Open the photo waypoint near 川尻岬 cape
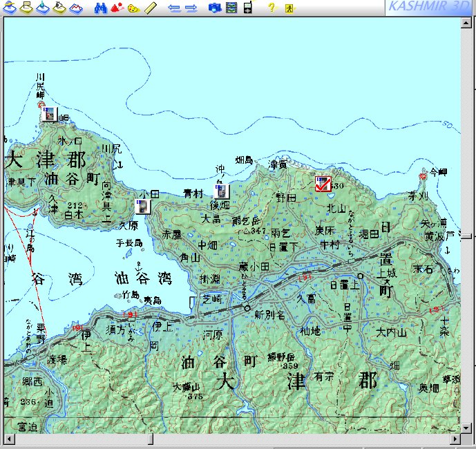476x449 pixels. (48, 115)
